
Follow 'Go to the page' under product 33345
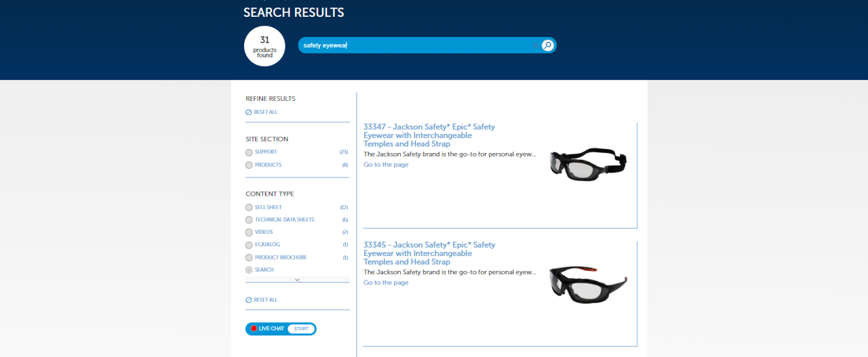(x=386, y=282)
